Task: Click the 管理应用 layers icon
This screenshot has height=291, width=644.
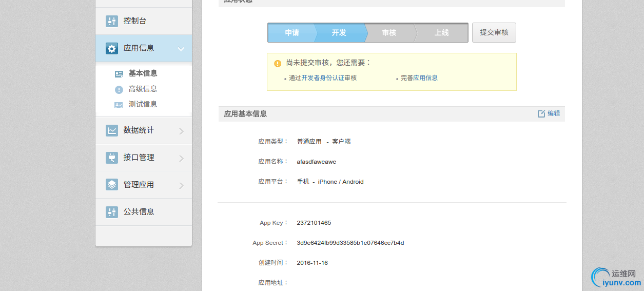Action: [x=112, y=185]
